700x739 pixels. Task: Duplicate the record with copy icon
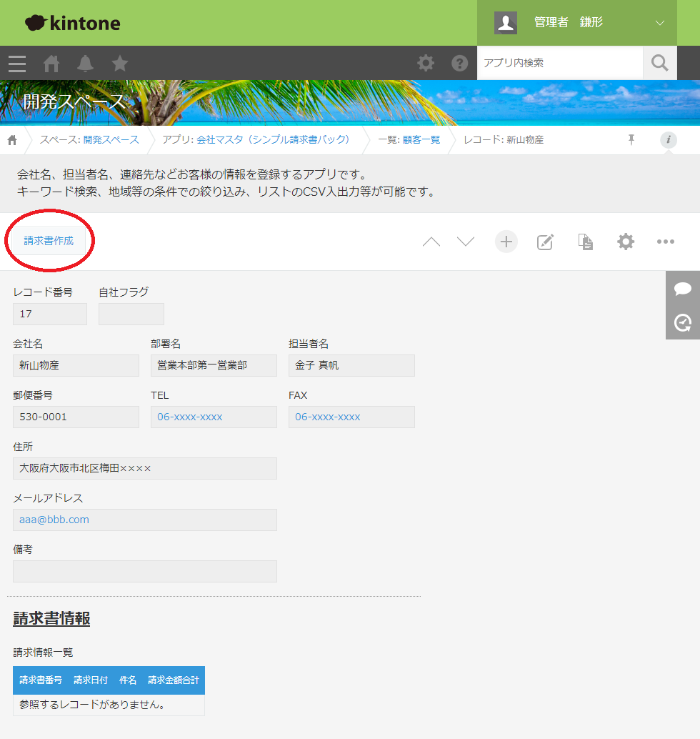(586, 242)
